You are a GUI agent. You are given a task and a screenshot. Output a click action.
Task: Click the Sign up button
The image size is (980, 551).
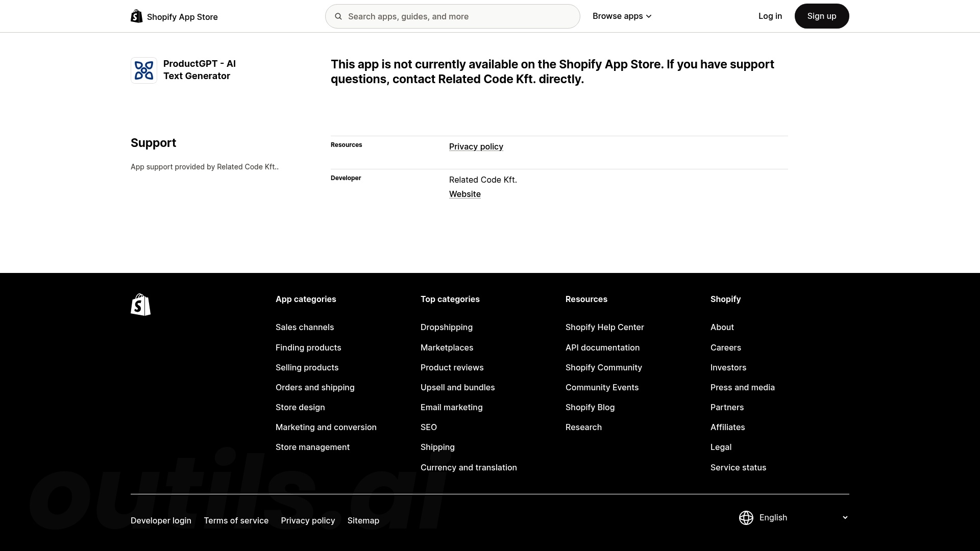point(822,16)
